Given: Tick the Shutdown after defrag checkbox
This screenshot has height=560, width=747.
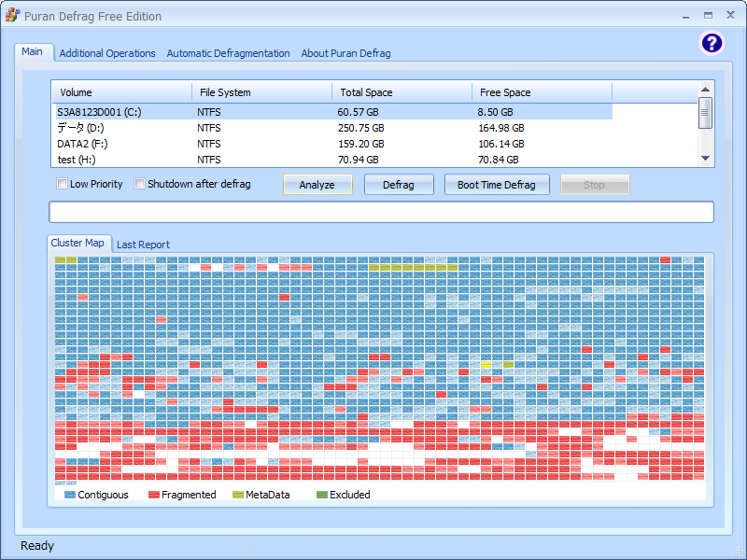Looking at the screenshot, I should coord(139,184).
